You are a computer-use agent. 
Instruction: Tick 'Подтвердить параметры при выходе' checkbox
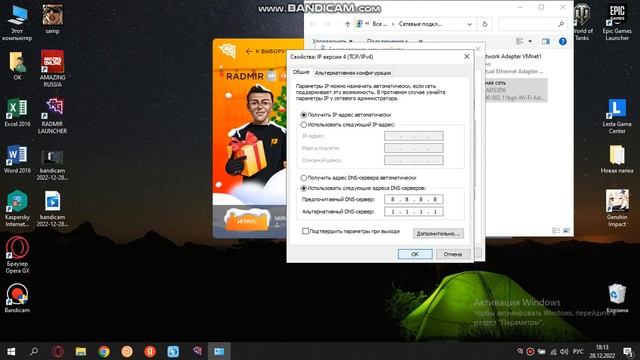click(x=305, y=231)
